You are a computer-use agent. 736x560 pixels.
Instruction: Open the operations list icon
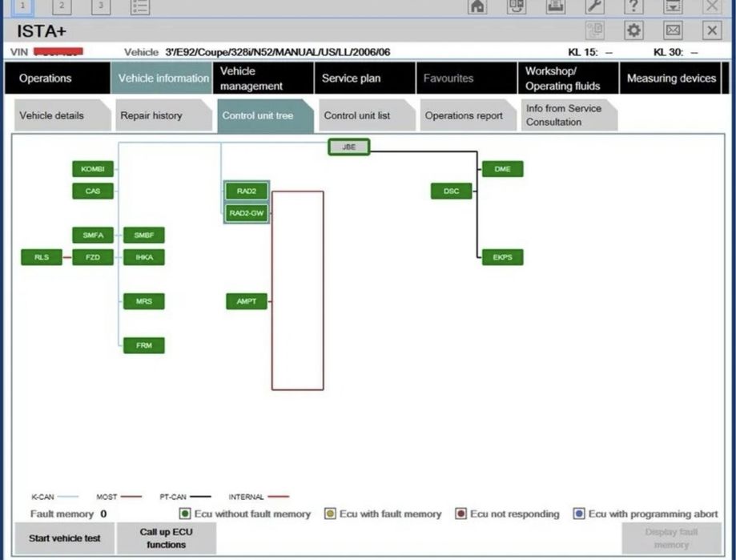[x=140, y=6]
